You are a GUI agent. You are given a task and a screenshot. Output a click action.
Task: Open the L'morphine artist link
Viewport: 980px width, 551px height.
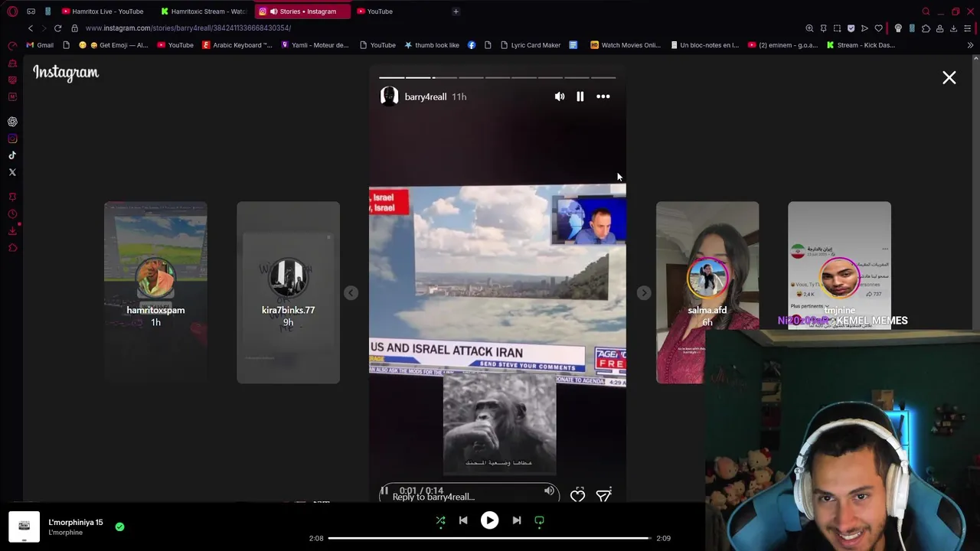(x=65, y=533)
